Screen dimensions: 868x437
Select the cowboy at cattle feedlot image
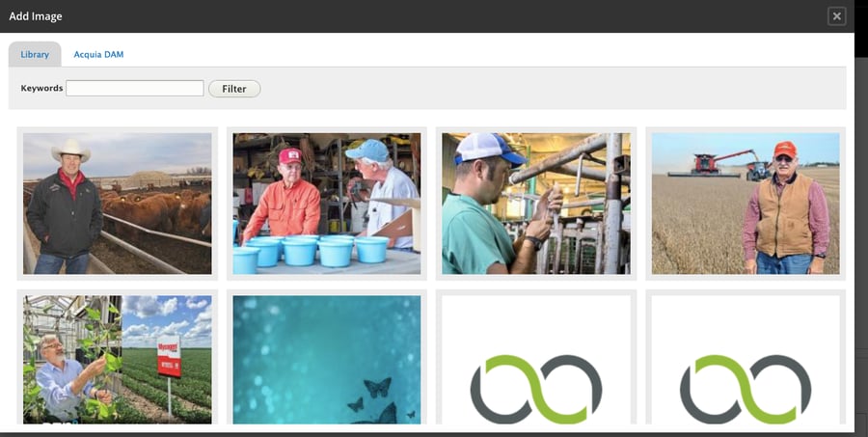118,204
